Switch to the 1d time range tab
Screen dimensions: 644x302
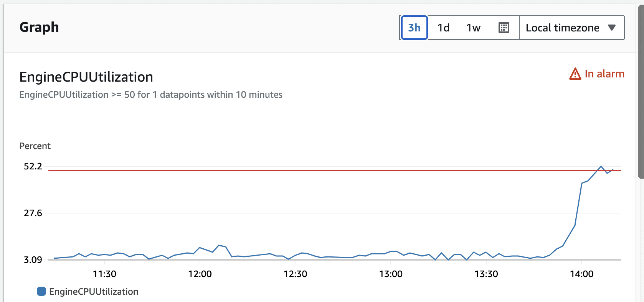click(443, 27)
